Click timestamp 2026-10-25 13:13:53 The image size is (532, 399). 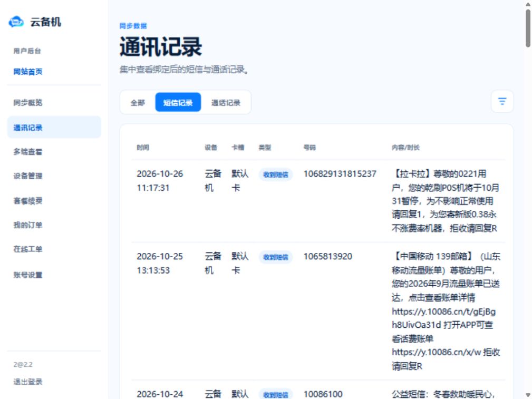(x=160, y=264)
